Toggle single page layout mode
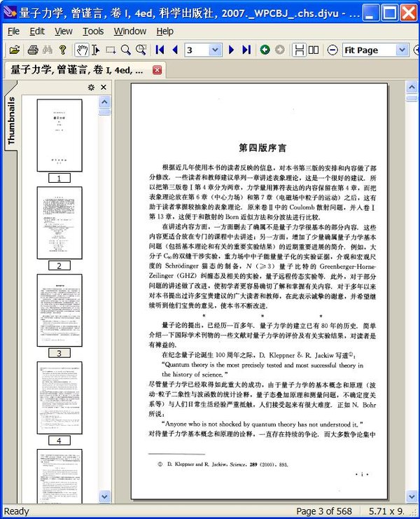 [299, 50]
